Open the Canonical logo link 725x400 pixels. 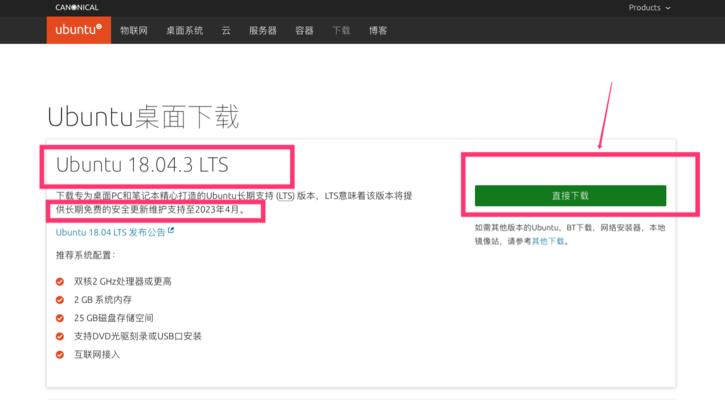(x=77, y=7)
